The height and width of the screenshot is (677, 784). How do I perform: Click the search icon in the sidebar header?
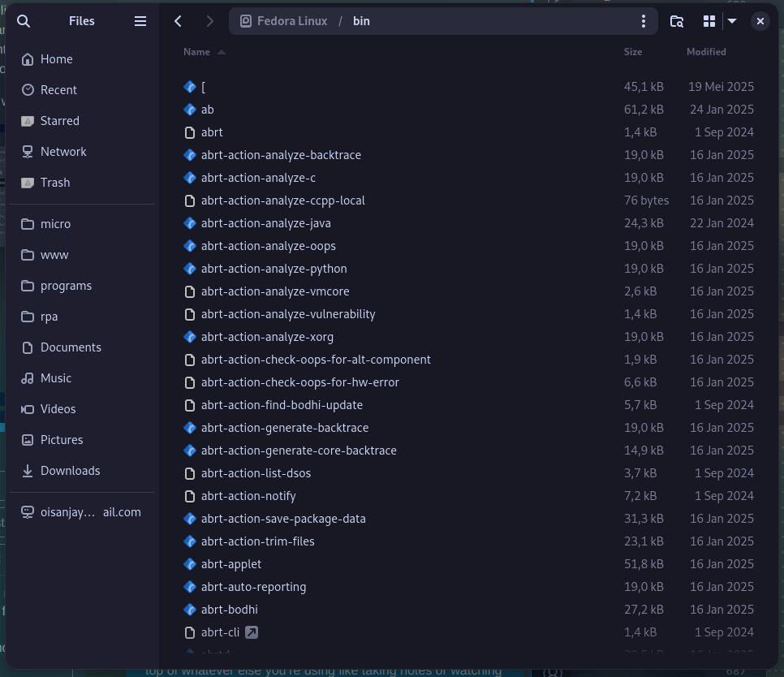[x=24, y=21]
